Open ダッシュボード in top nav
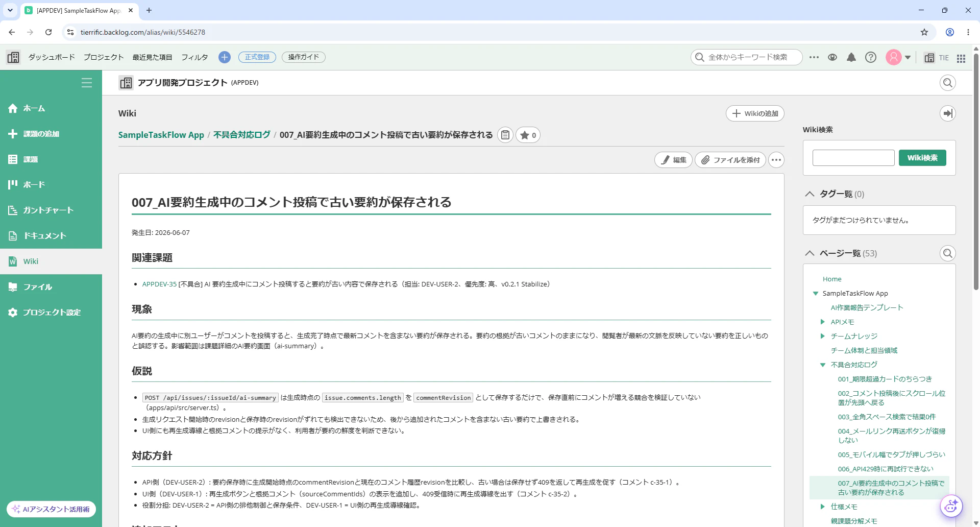Viewport: 980px width, 527px height. click(x=52, y=57)
